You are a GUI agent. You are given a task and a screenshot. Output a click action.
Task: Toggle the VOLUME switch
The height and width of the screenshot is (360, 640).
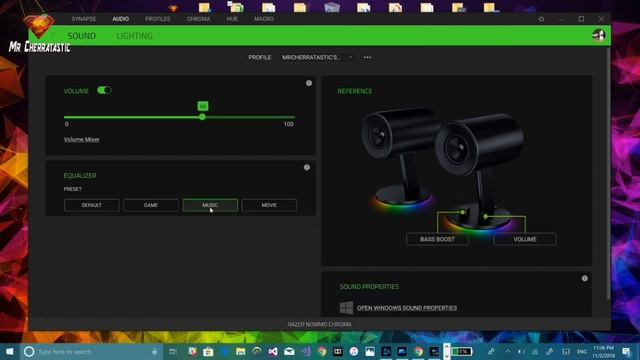coord(104,90)
